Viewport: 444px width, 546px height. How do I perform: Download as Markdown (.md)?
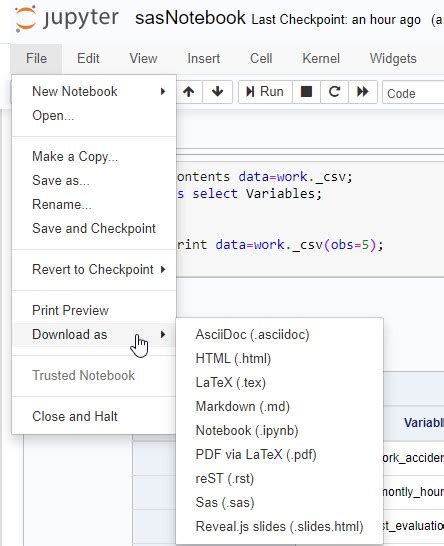point(280,407)
